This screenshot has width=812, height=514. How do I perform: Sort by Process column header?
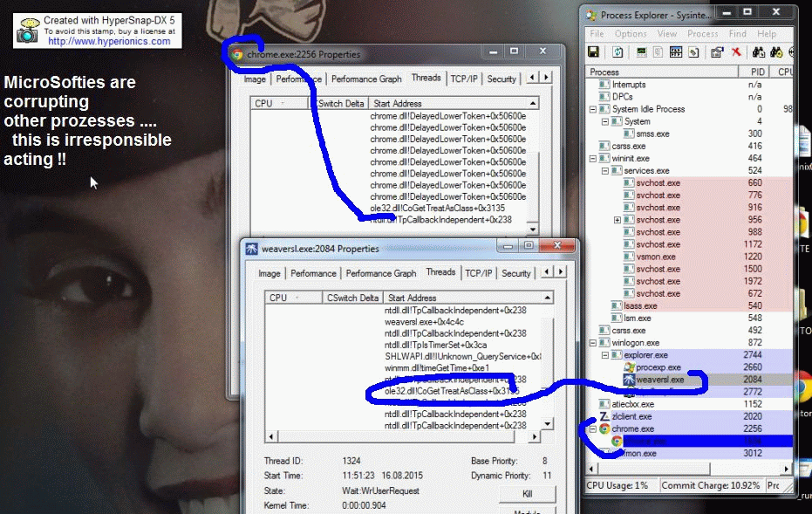click(x=663, y=72)
